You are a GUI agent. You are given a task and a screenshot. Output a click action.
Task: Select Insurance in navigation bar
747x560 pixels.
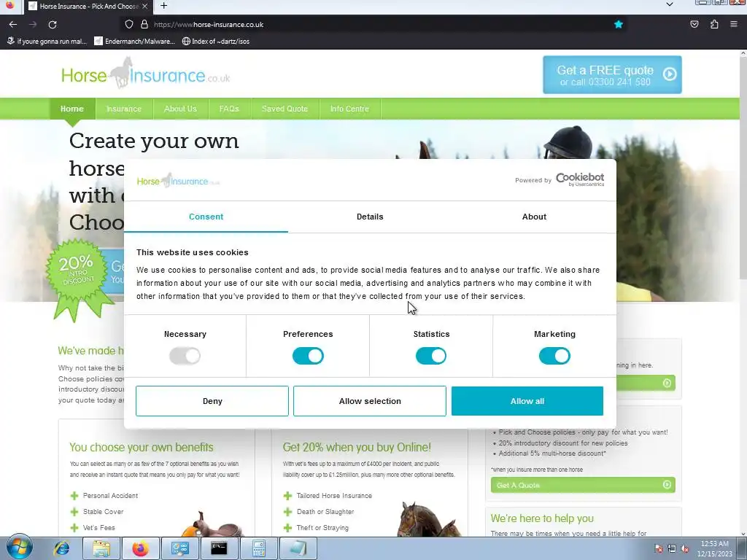point(124,109)
